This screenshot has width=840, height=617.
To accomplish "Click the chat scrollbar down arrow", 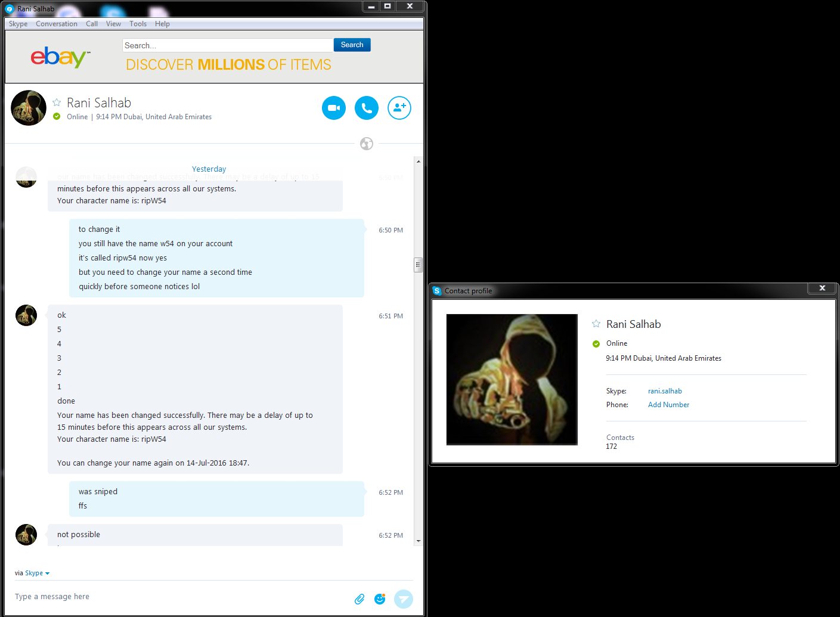I will [x=419, y=541].
